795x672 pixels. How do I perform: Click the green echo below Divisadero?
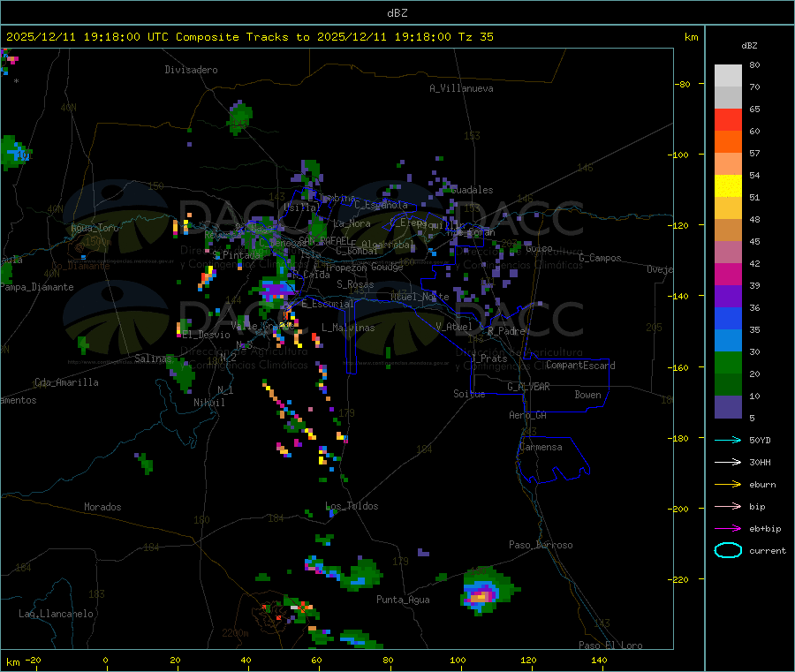238,117
